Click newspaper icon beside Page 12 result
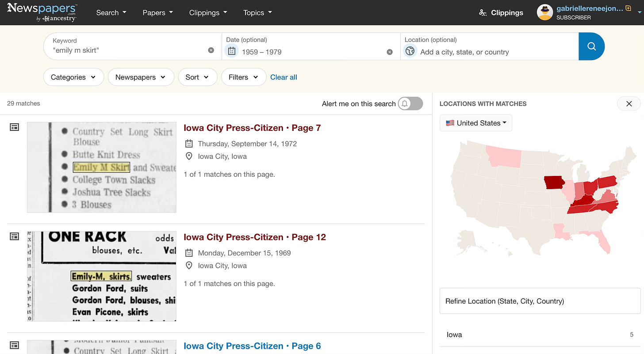 tap(15, 236)
